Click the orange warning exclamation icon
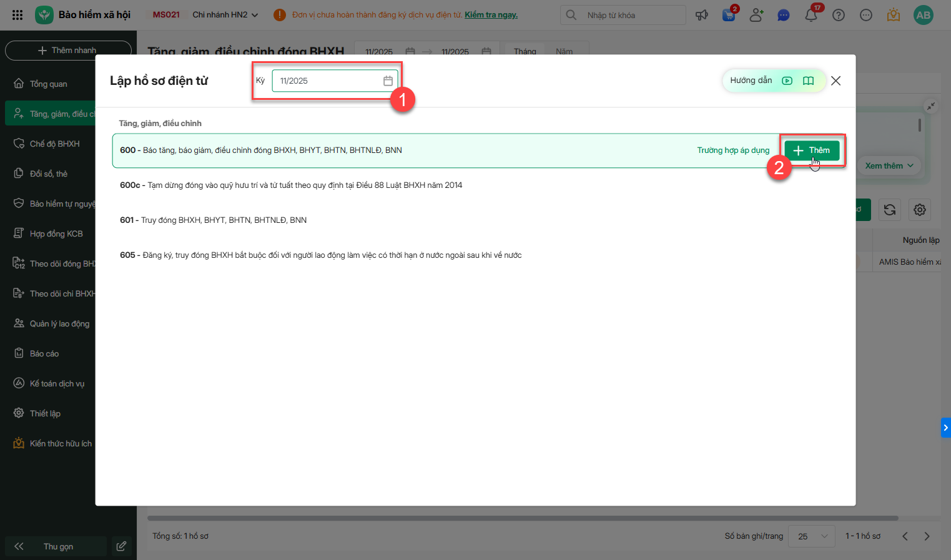The width and height of the screenshot is (951, 560). tap(280, 15)
